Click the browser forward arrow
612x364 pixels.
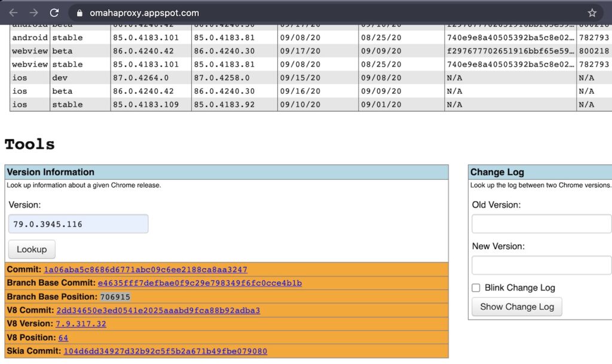click(x=34, y=13)
